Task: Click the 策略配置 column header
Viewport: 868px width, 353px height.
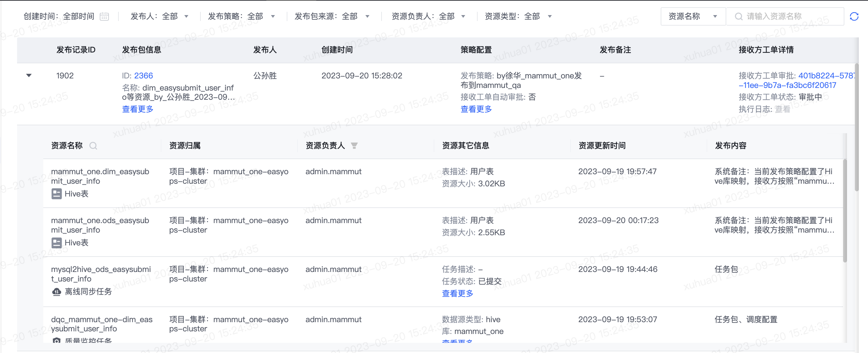Action: coord(476,50)
